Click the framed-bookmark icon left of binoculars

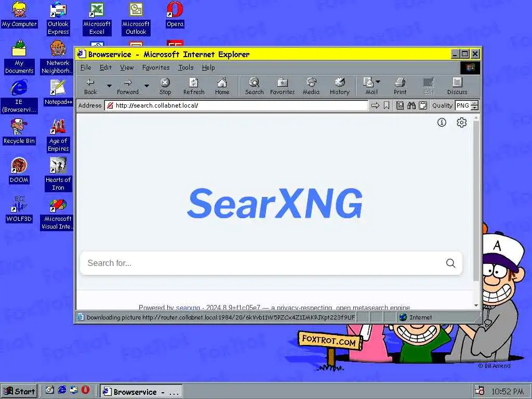click(400, 105)
